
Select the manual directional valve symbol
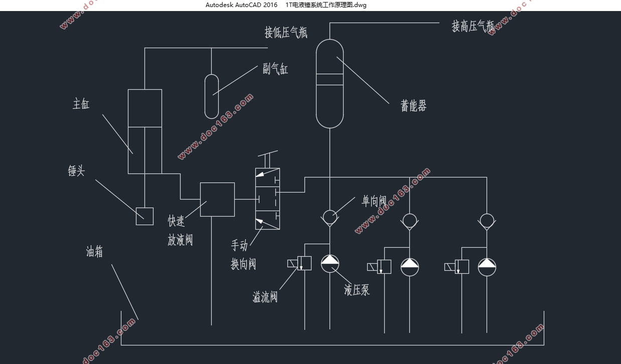click(267, 199)
